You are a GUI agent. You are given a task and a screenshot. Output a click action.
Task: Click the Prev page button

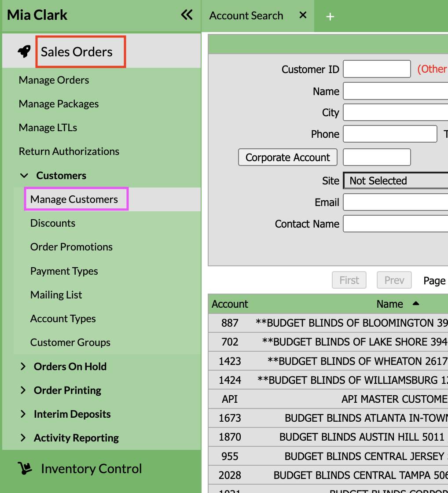pyautogui.click(x=394, y=280)
